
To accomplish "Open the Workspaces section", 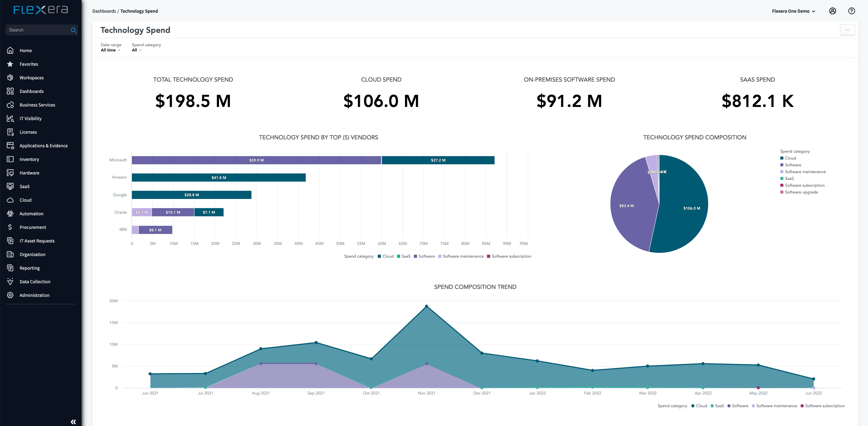I will (31, 77).
